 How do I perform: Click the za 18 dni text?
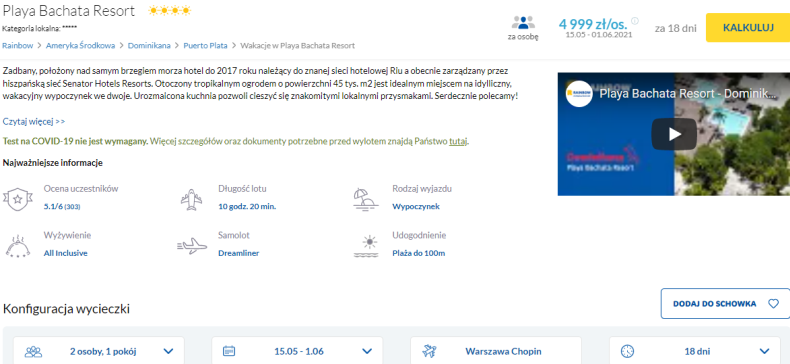click(x=676, y=28)
